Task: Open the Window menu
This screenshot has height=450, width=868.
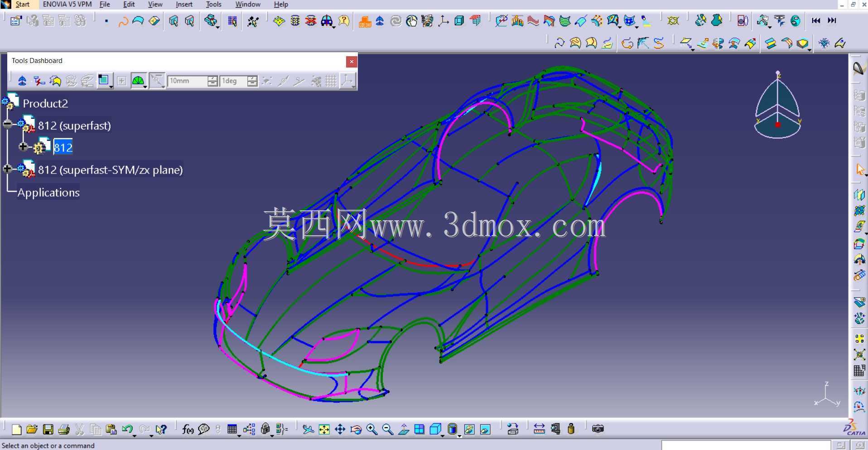Action: 248,4
